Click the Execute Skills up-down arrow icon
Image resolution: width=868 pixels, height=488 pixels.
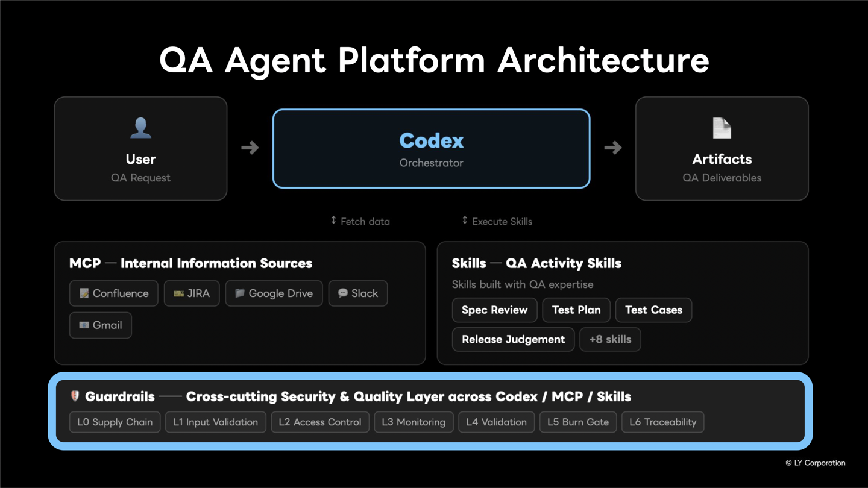465,221
